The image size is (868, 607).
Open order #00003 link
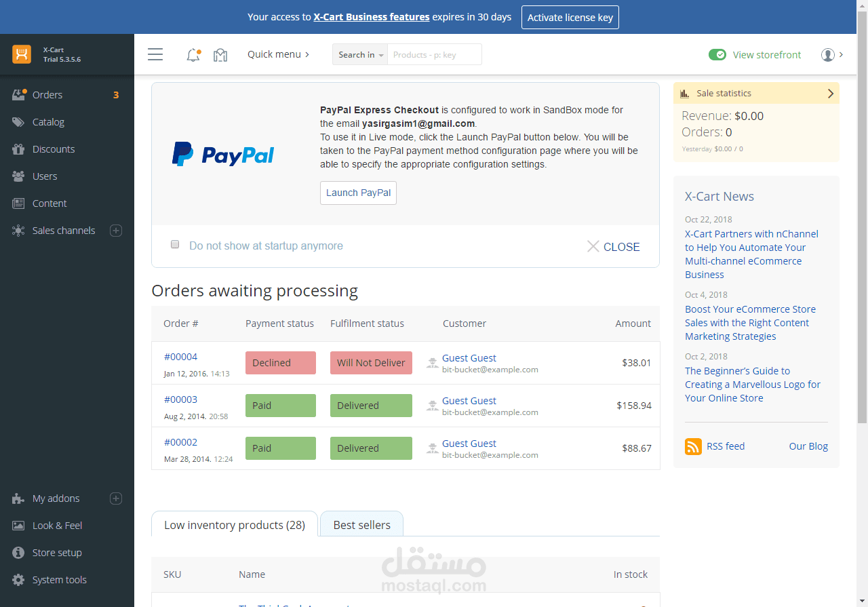[x=180, y=399]
